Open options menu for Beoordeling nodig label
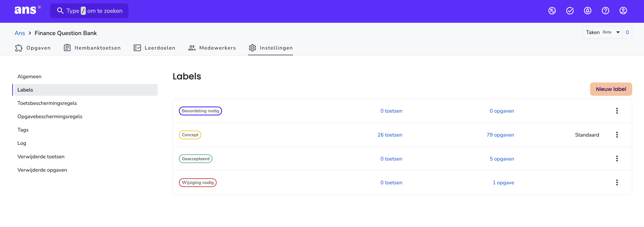Screen dimensions: 644x227 click(617, 111)
